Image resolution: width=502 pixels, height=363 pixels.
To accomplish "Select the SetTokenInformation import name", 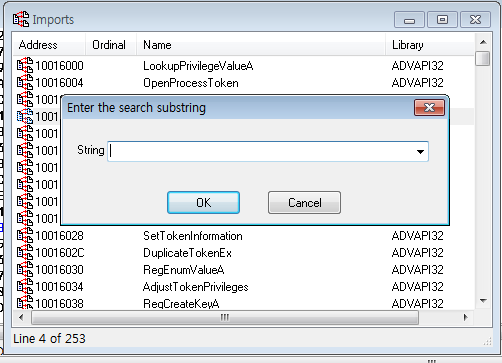I will click(x=193, y=236).
